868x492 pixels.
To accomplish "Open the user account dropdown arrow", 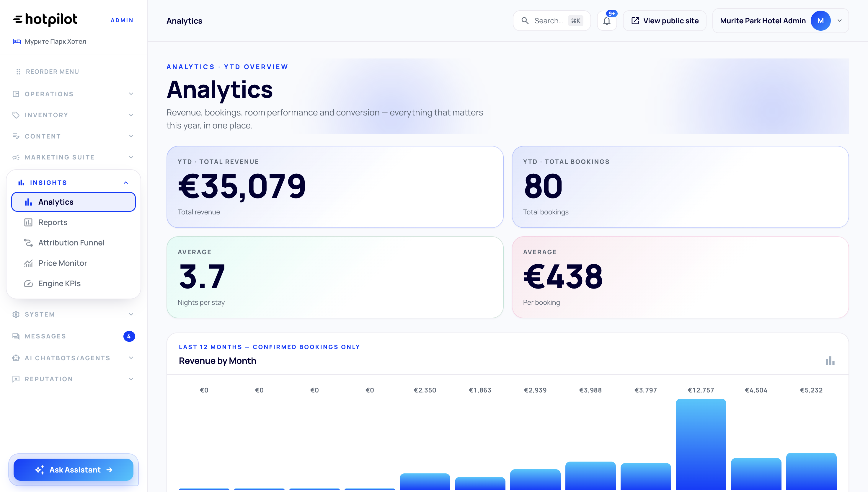I will [x=840, y=21].
